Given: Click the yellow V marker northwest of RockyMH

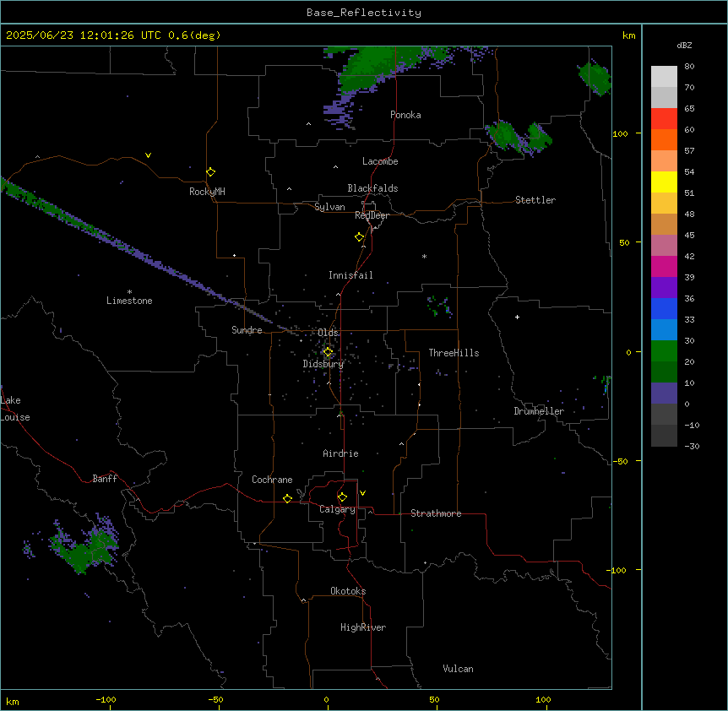Looking at the screenshot, I should (x=148, y=155).
